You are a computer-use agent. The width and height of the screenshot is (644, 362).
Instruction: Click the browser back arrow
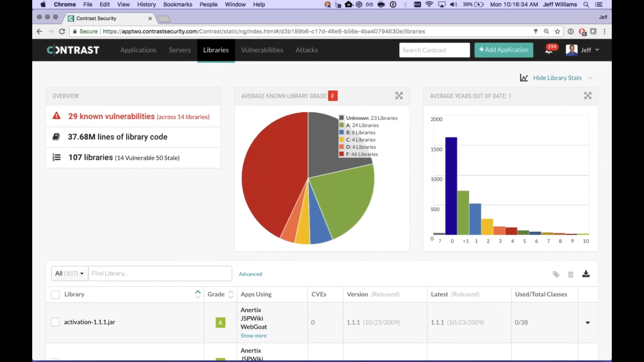tap(40, 32)
